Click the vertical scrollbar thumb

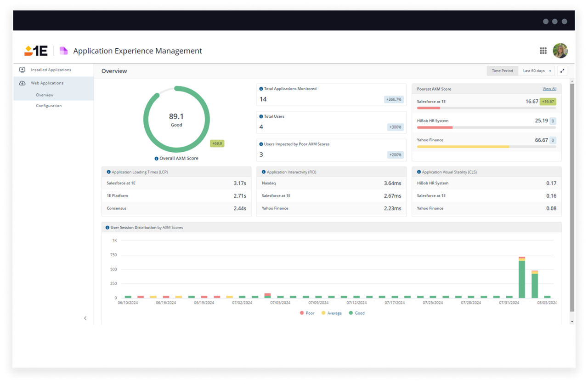tap(572, 198)
